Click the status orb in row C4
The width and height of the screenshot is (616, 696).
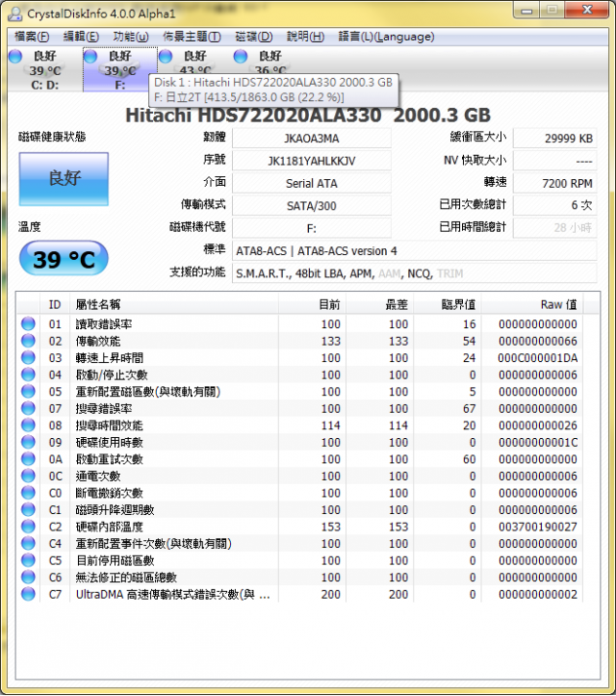coord(28,543)
